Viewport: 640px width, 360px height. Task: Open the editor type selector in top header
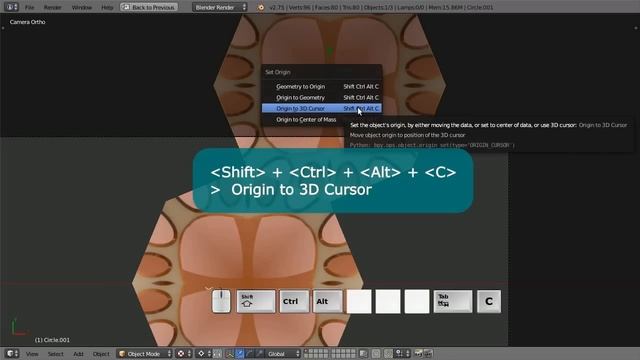(x=11, y=7)
